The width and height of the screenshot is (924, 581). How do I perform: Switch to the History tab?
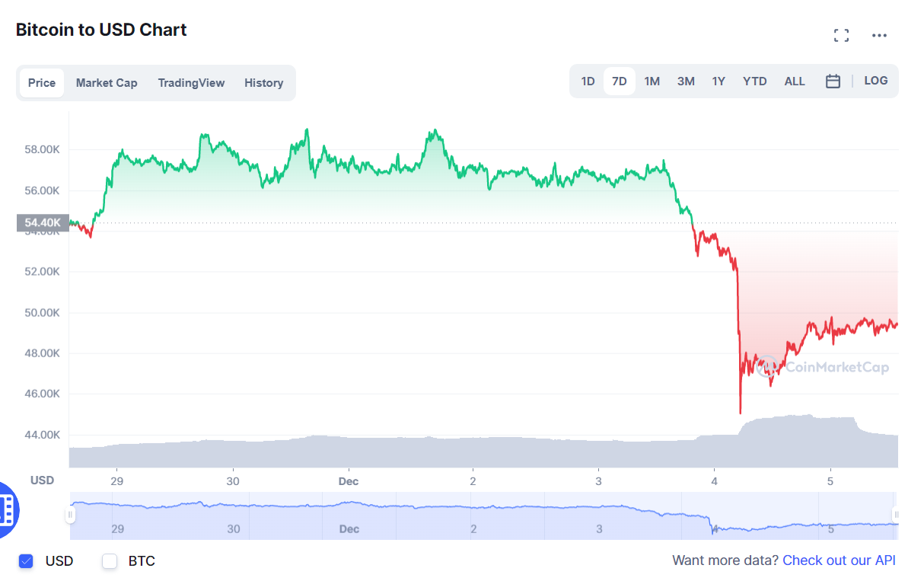(263, 82)
